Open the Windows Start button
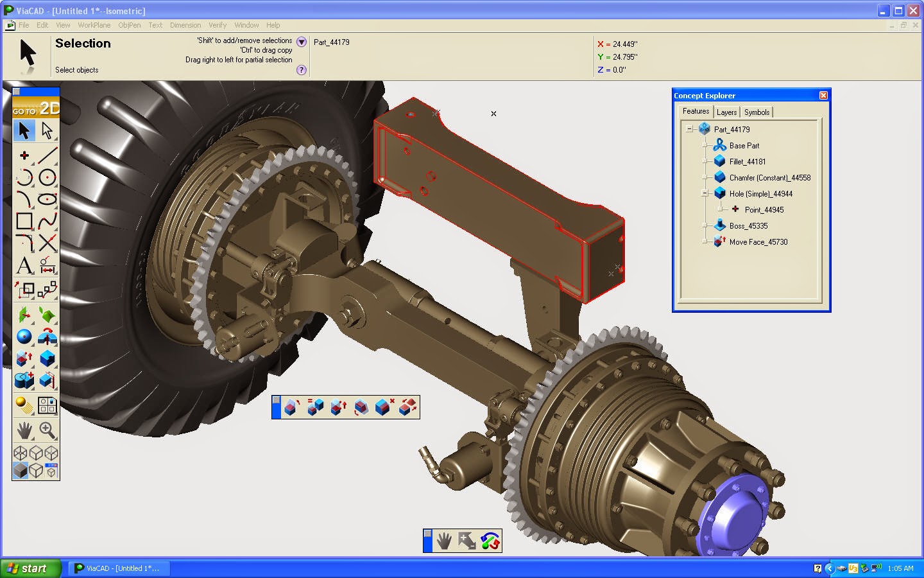This screenshot has width=924, height=578. click(31, 568)
